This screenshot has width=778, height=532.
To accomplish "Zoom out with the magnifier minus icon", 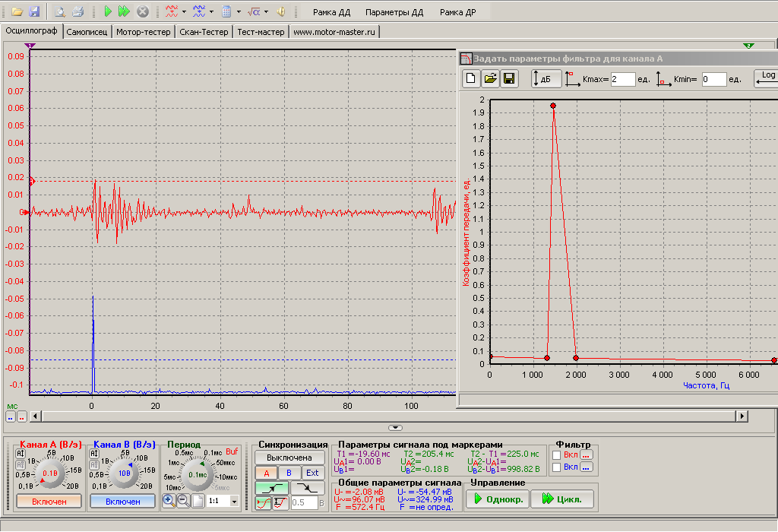I will click(183, 501).
